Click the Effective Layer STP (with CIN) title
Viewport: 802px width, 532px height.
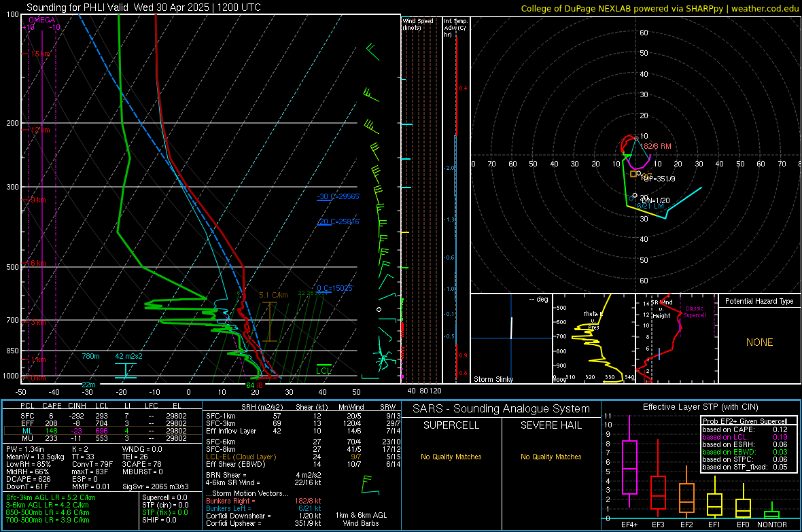700,407
